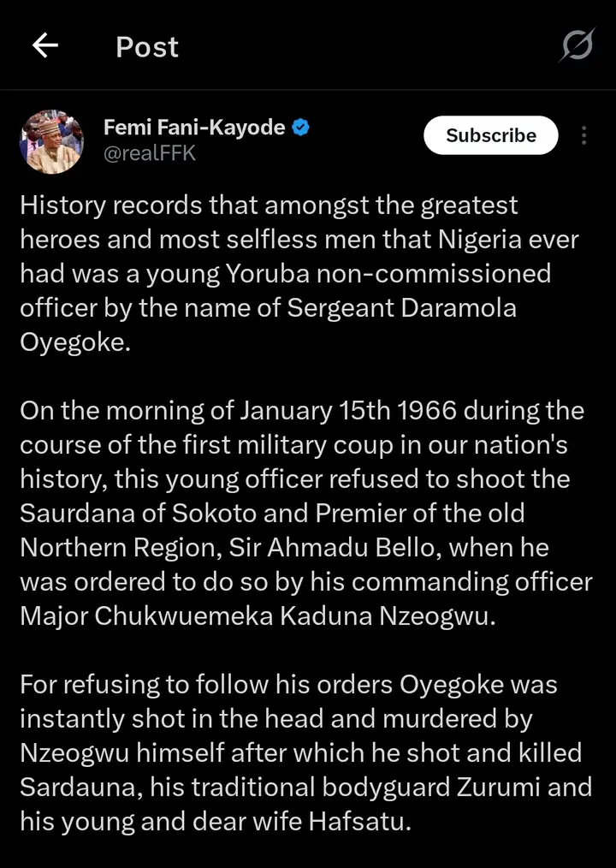Tap the @realFFK handle

pos(150,155)
